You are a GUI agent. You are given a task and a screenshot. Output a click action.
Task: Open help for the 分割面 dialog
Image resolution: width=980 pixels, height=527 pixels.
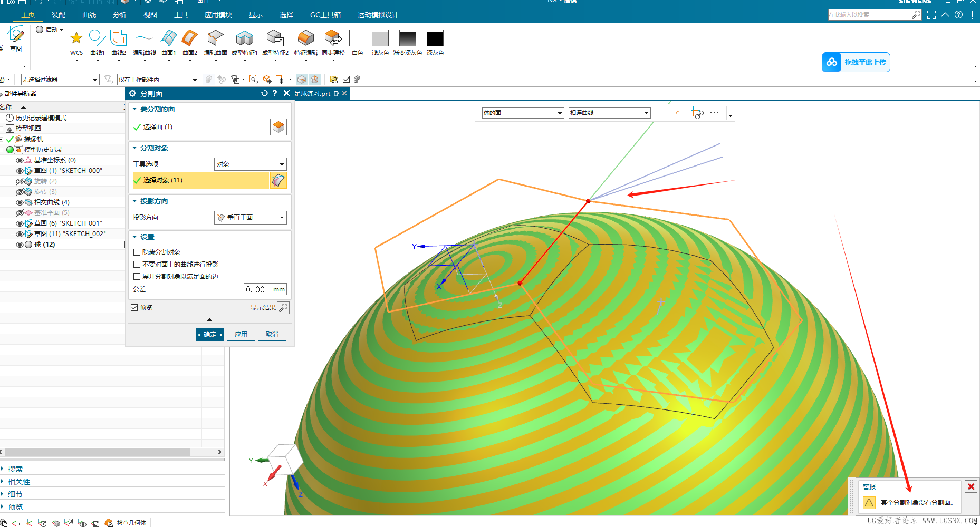[274, 93]
